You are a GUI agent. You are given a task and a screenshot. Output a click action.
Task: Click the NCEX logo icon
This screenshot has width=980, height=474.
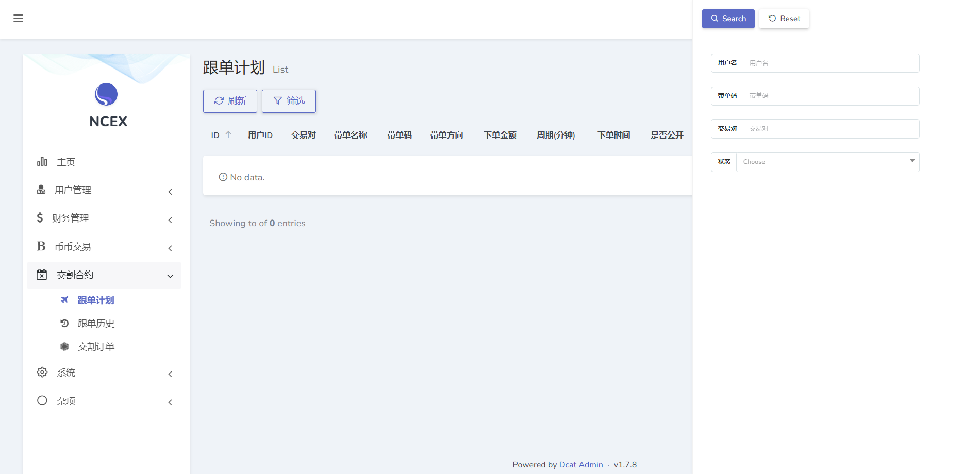106,95
